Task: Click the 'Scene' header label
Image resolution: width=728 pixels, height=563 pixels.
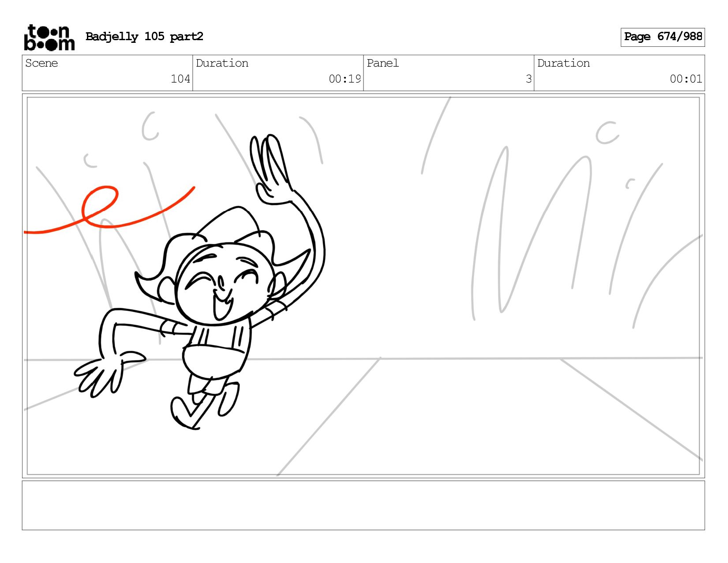Action: [41, 63]
